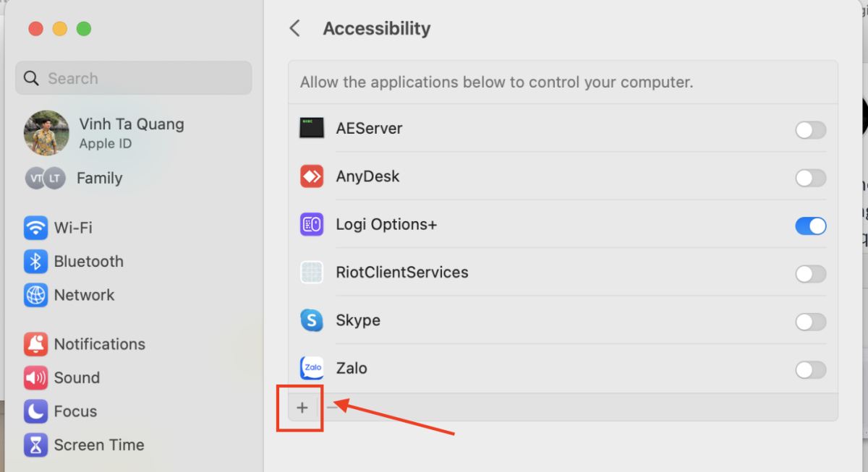Click the Logi Options+ app icon
868x472 pixels.
tap(312, 225)
